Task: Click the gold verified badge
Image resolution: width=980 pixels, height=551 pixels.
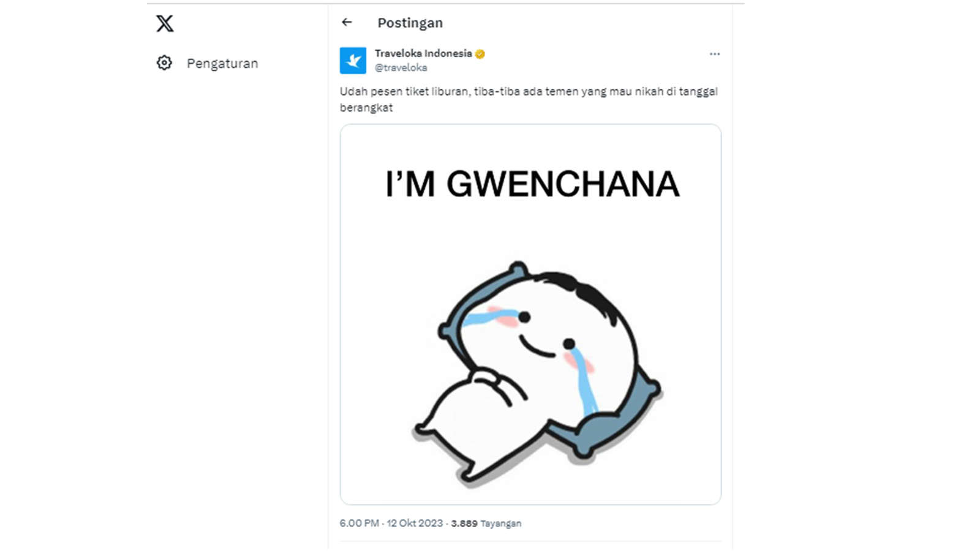Action: click(480, 54)
